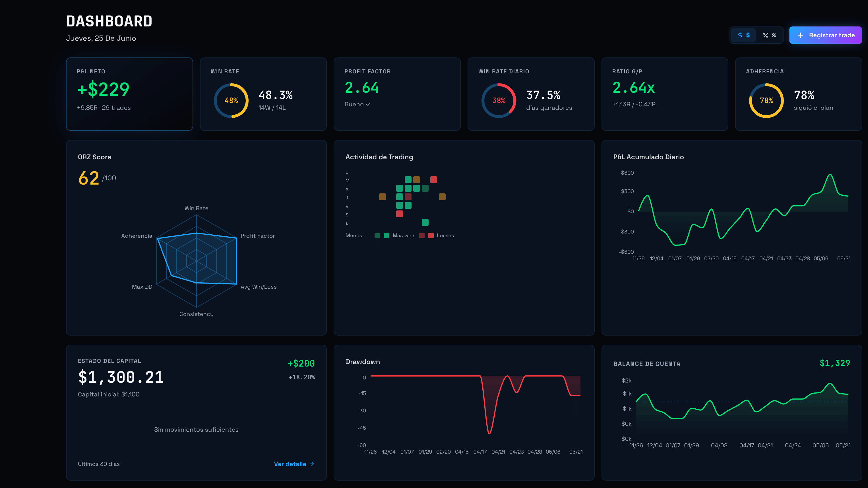
Task: Click the Actividad de Trading heading
Action: [379, 157]
